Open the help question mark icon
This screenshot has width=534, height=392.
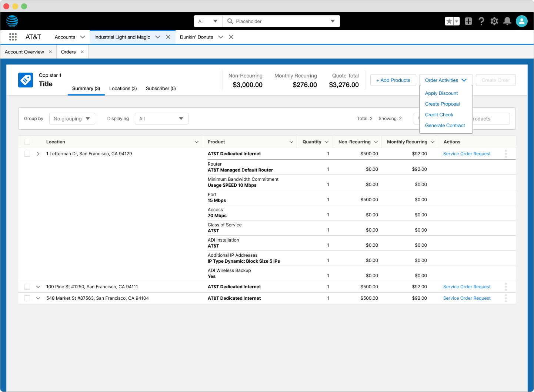click(x=481, y=21)
